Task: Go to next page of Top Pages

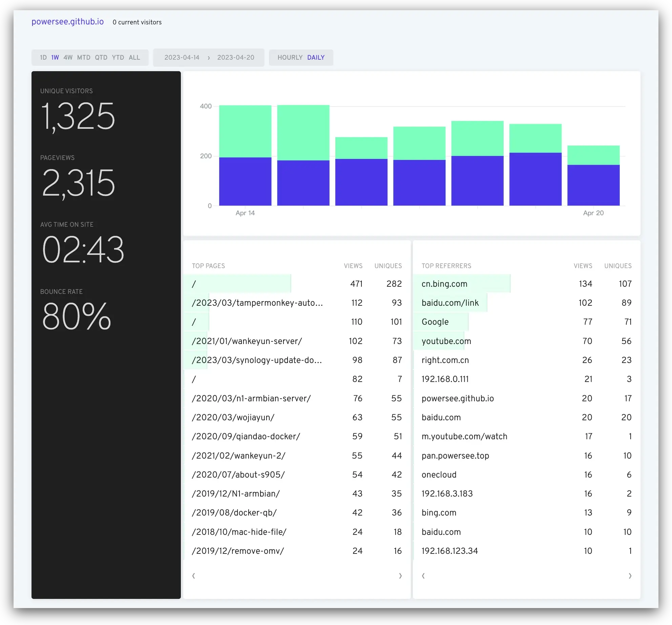Action: tap(400, 576)
